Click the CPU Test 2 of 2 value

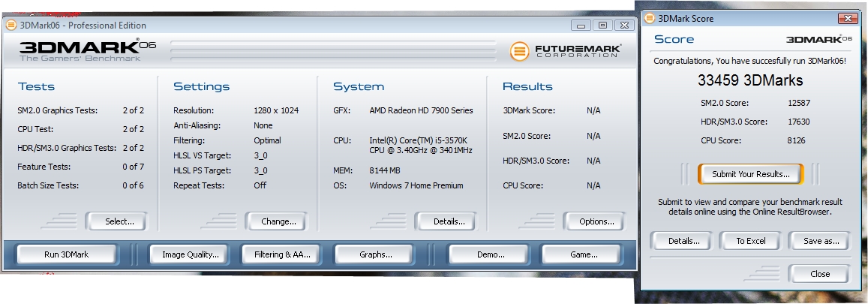(x=133, y=129)
